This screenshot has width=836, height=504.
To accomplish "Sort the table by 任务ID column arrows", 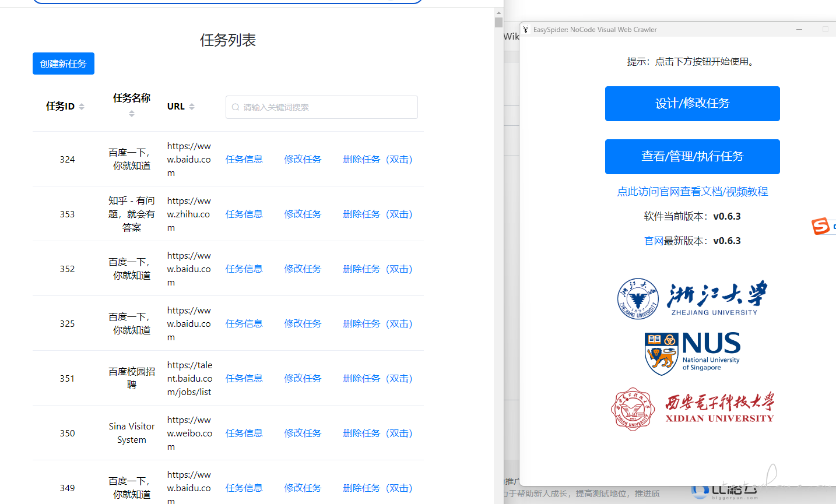I will [x=82, y=107].
